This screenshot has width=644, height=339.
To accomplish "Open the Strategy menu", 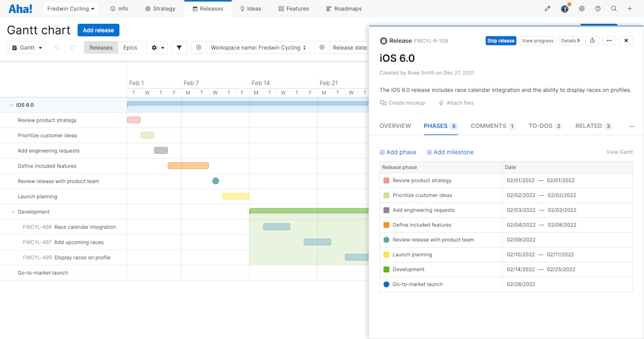I will point(160,8).
